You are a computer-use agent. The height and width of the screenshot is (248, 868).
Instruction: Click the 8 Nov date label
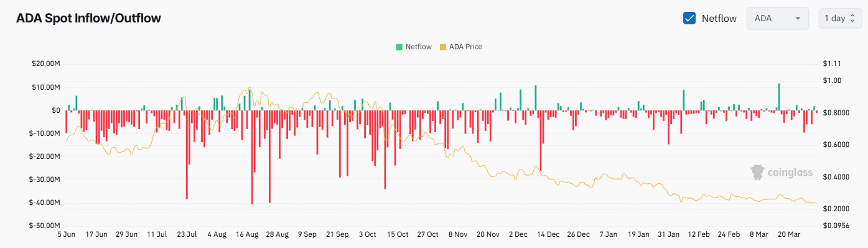coord(457,235)
